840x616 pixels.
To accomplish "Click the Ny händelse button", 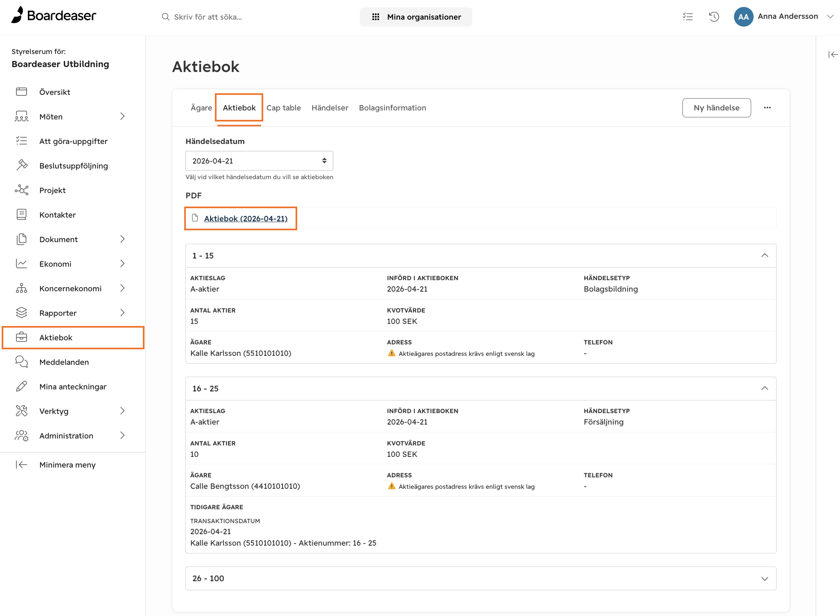I will [x=716, y=108].
